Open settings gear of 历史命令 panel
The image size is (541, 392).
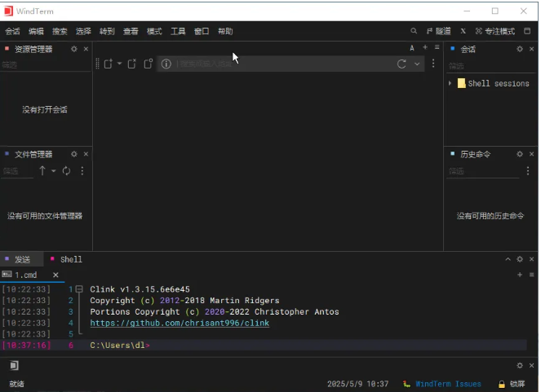click(x=520, y=154)
